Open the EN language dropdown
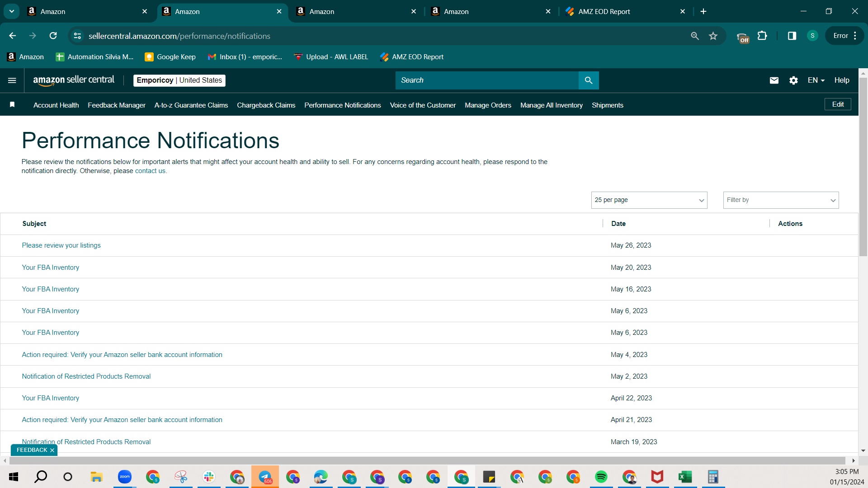 point(816,80)
